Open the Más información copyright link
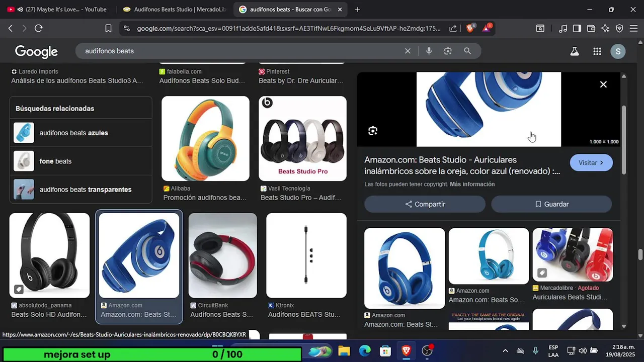Image resolution: width=644 pixels, height=362 pixels. (472, 185)
